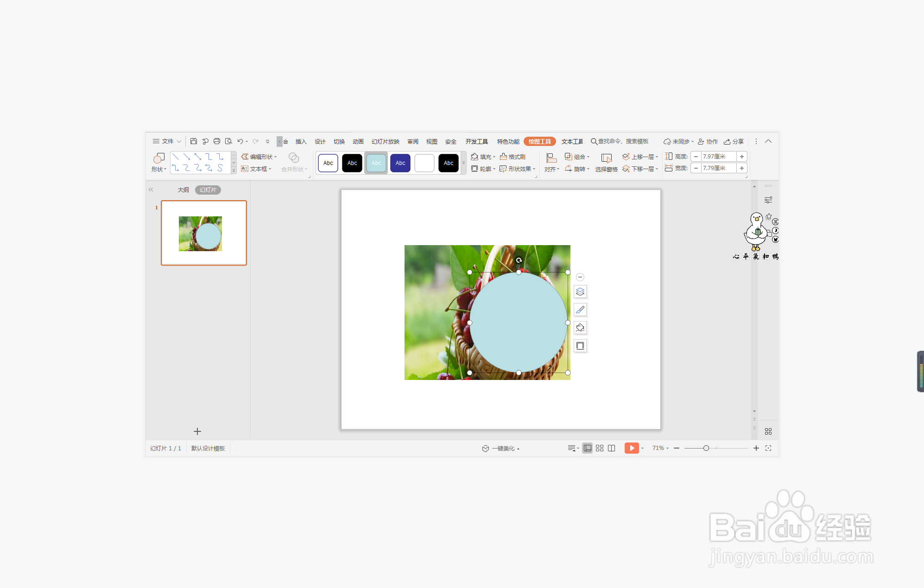The height and width of the screenshot is (588, 924).
Task: Toggle reading view in status bar
Action: [612, 448]
